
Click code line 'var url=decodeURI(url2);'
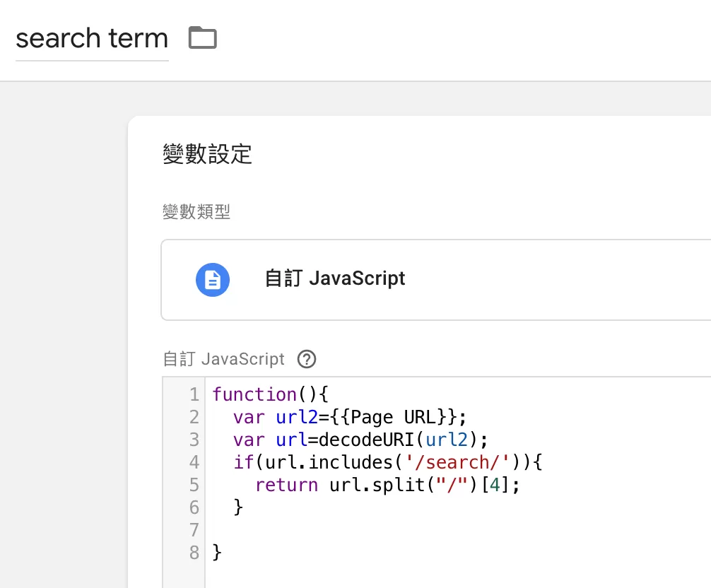[x=360, y=440]
